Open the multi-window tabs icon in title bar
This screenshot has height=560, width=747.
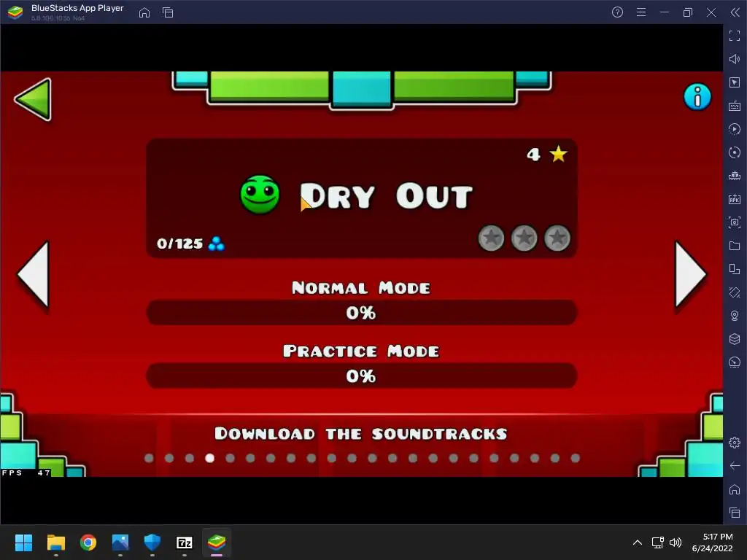click(x=168, y=12)
